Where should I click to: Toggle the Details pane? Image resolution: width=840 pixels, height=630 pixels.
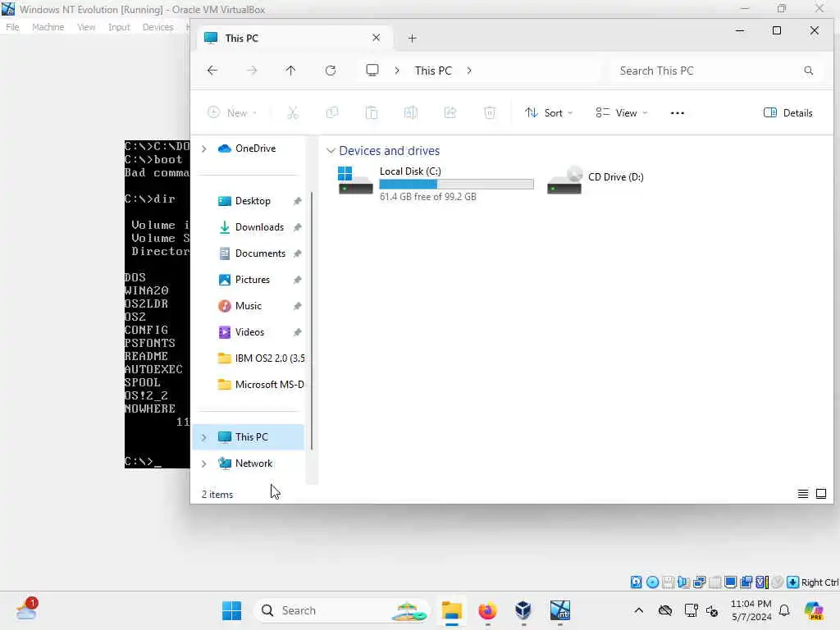(787, 112)
